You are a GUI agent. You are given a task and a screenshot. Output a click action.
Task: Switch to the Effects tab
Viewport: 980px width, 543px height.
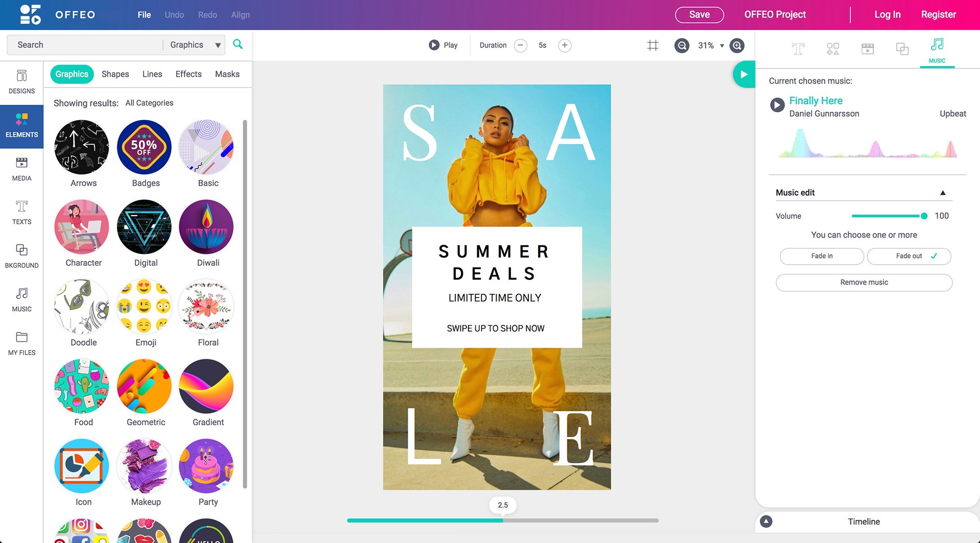(x=188, y=74)
